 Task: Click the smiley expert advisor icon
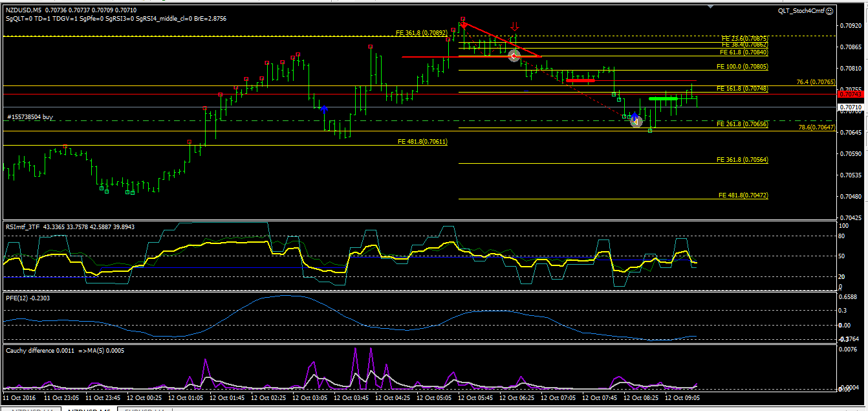click(x=830, y=10)
